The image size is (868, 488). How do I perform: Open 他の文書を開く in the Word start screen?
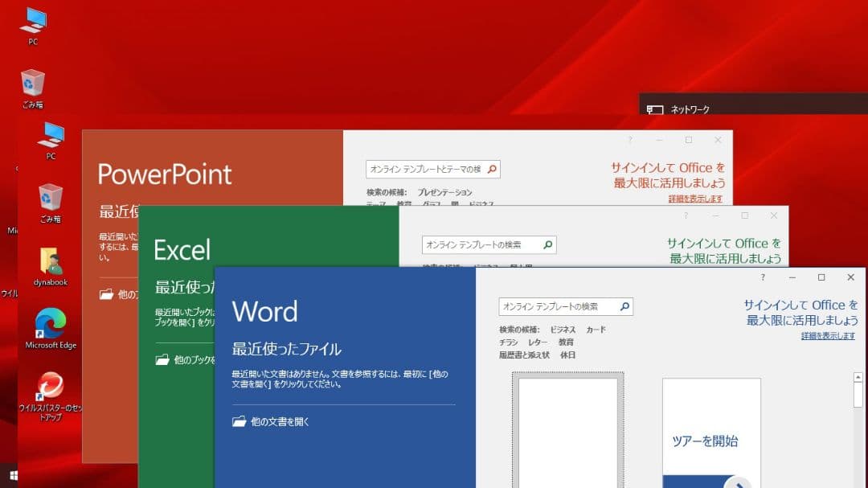[277, 421]
